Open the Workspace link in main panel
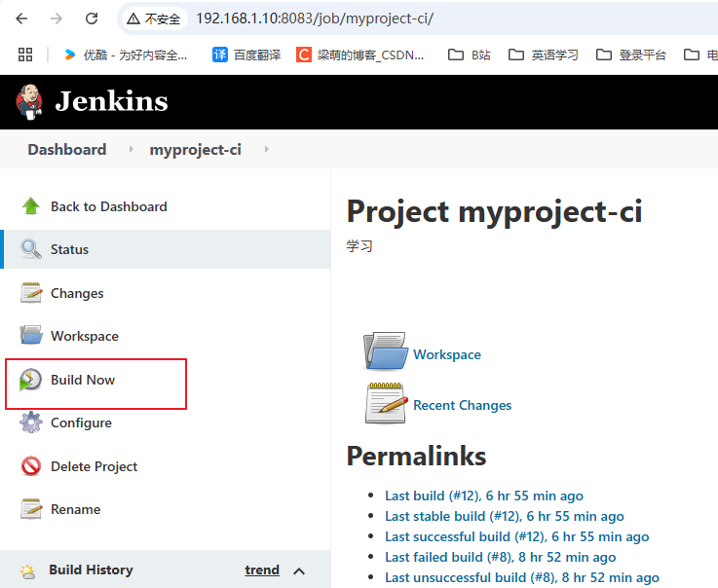Screen dimensions: 718x588 coord(447,354)
